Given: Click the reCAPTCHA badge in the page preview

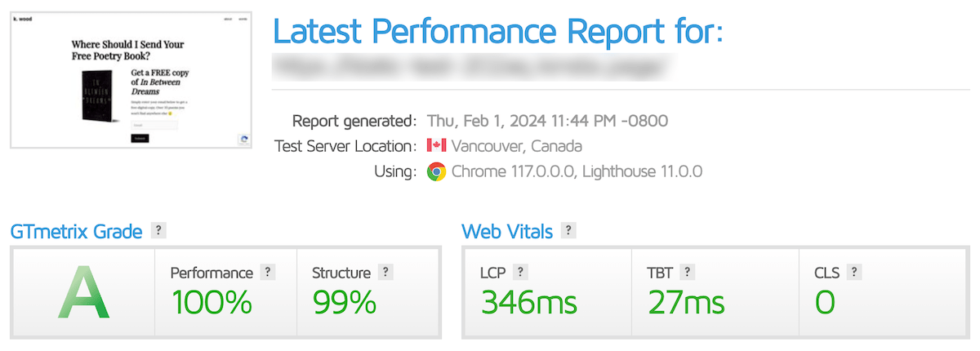Looking at the screenshot, I should coord(243,139).
